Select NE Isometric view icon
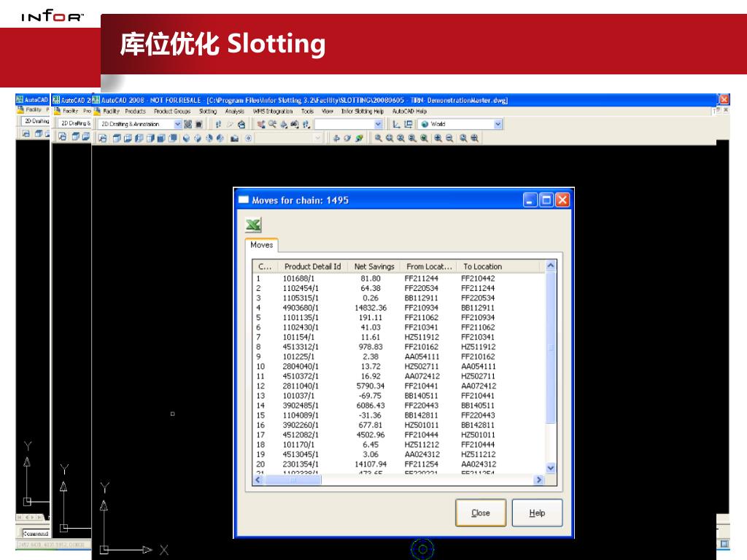747x560 pixels. tap(209, 138)
